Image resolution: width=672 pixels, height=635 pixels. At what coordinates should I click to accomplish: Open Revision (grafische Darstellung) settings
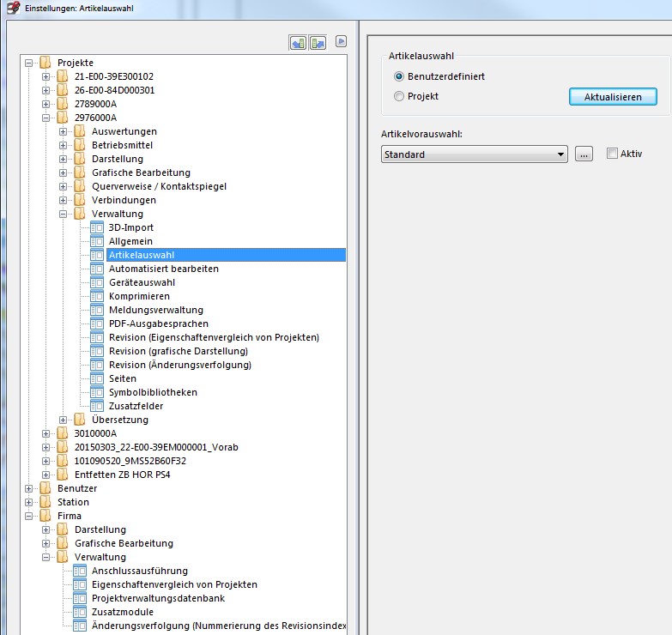pos(179,351)
